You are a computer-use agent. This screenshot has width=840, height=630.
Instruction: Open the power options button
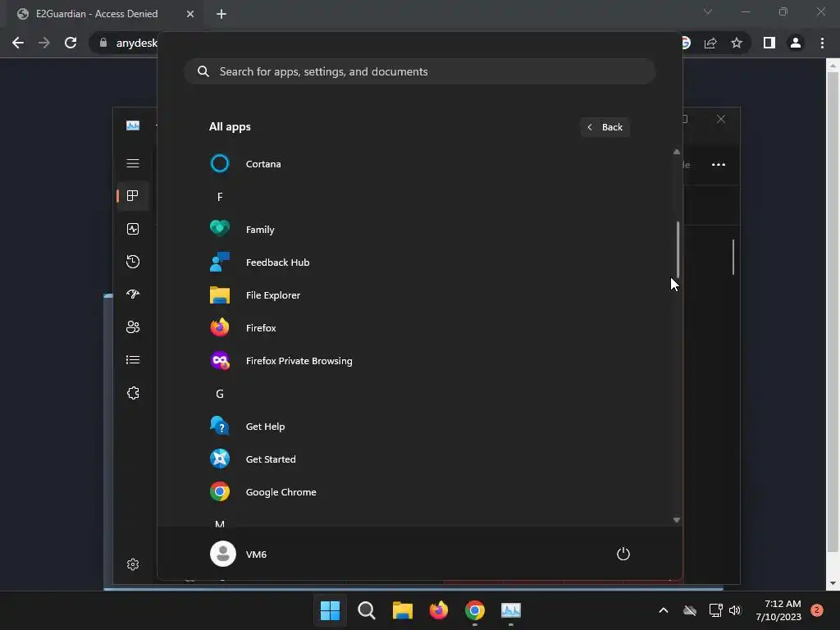[x=623, y=554]
